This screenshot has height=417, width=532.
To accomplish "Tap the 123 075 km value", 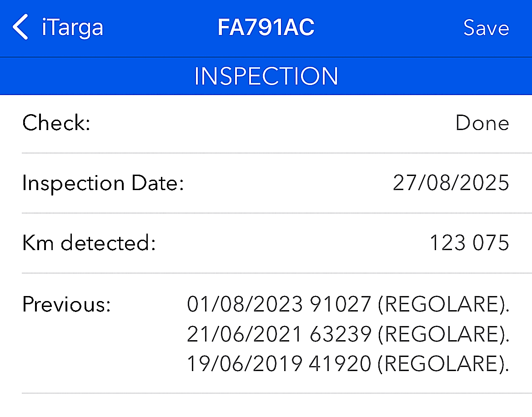I will click(469, 243).
